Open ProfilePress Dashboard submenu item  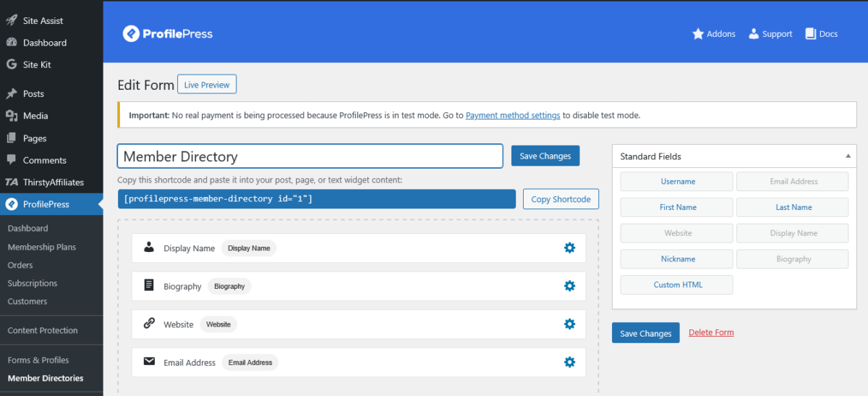[x=27, y=228]
